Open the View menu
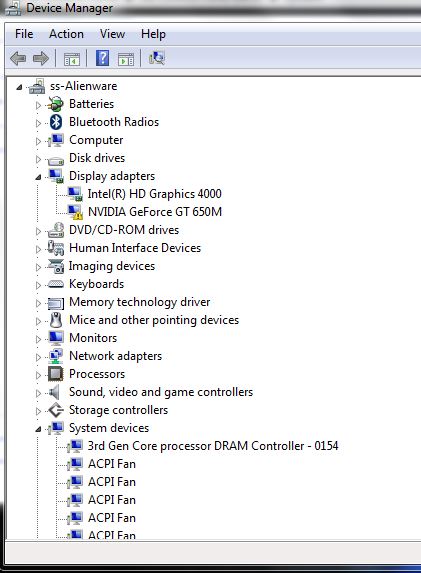Screen dimensions: 421x573 [112, 34]
